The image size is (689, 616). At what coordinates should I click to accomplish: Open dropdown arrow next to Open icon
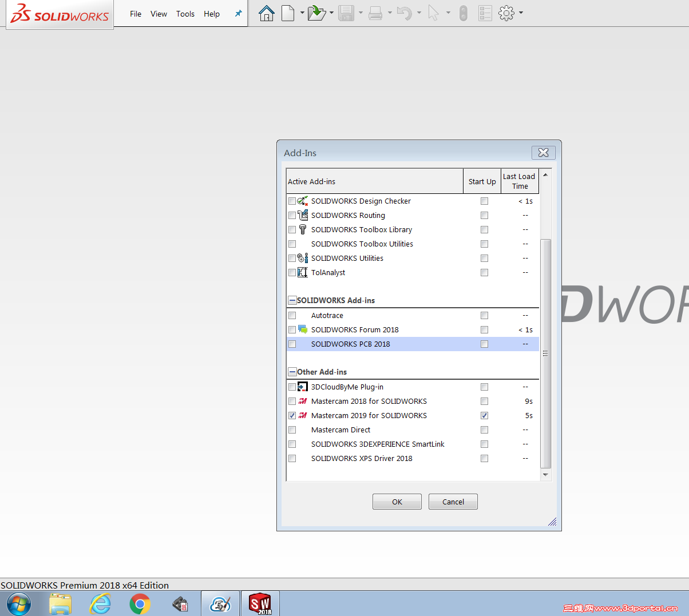(x=331, y=13)
